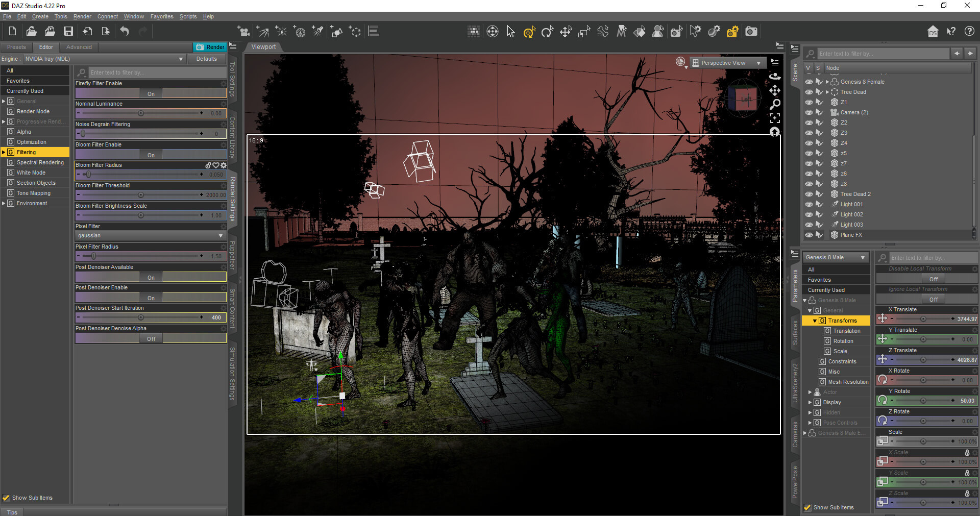Uncheck Show Sub Items in Render Settings
Image resolution: width=980 pixels, height=516 pixels.
[6, 498]
